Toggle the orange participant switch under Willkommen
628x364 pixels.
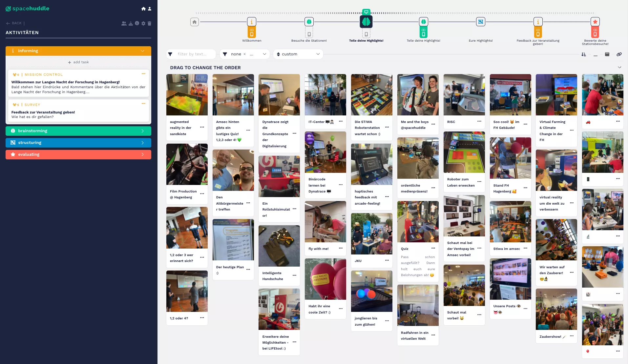tap(252, 32)
